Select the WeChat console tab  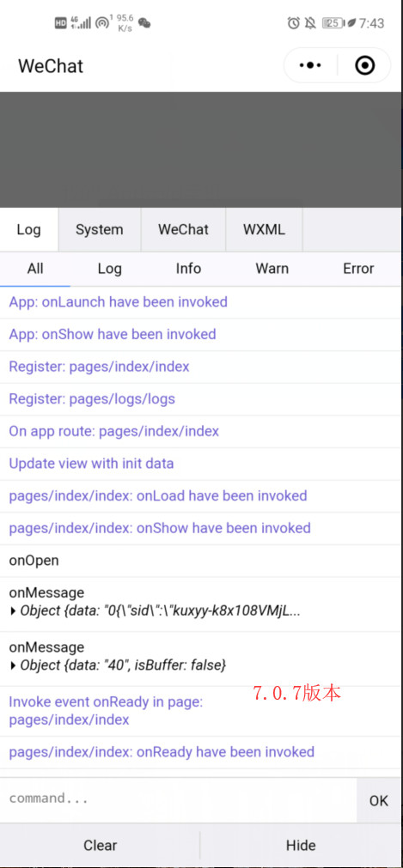click(184, 229)
